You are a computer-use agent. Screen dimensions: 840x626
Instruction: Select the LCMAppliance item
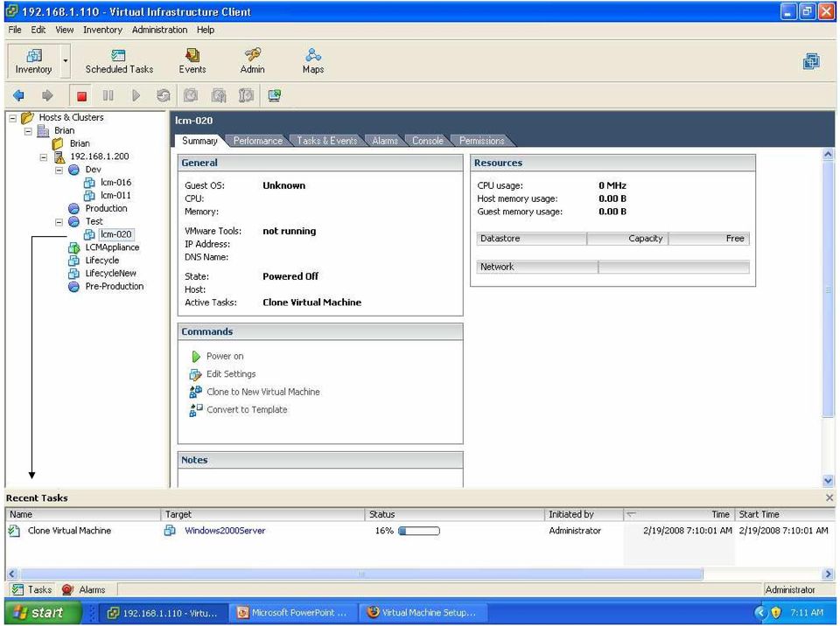112,247
